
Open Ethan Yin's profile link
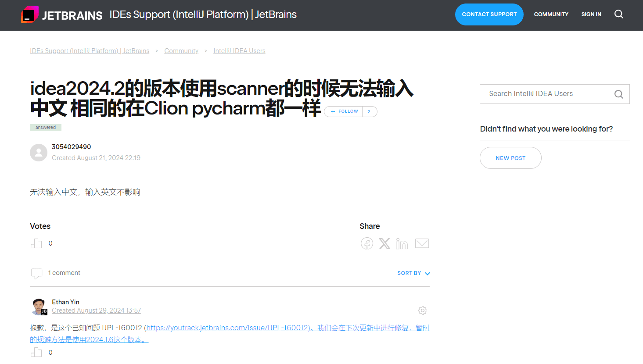(65, 302)
